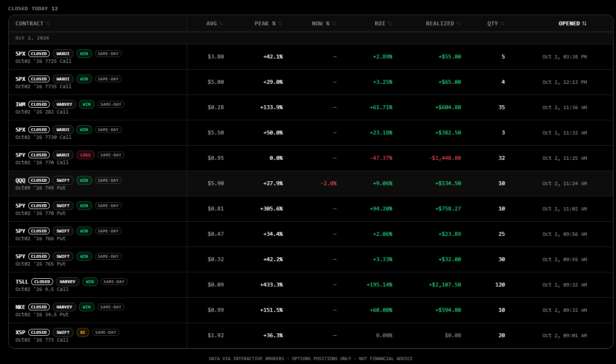Image resolution: width=616 pixels, height=364 pixels.
Task: Click SWIFT tag on SPY 766 Put row
Action: point(63,231)
